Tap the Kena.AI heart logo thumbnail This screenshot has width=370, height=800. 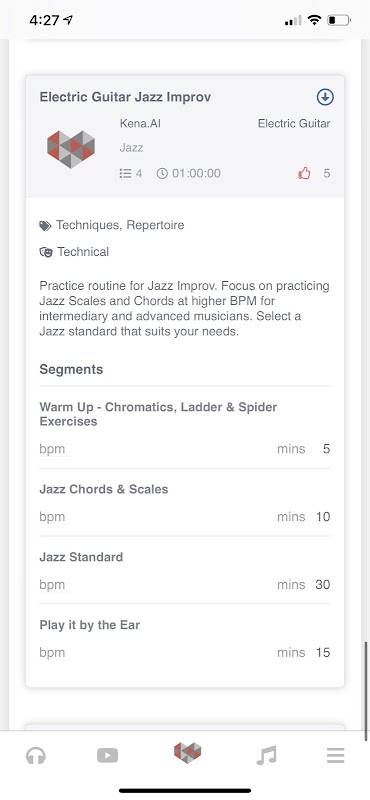pyautogui.click(x=71, y=149)
